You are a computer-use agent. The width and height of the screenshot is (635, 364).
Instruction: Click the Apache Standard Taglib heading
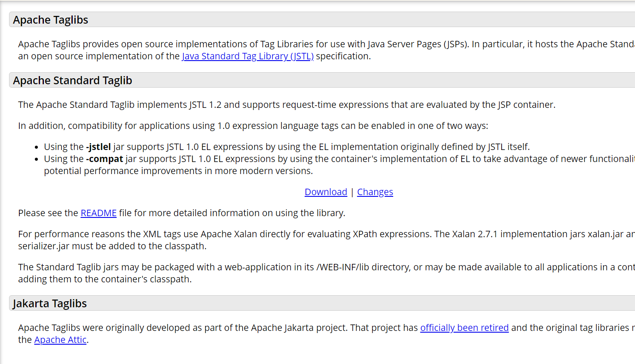click(x=72, y=80)
